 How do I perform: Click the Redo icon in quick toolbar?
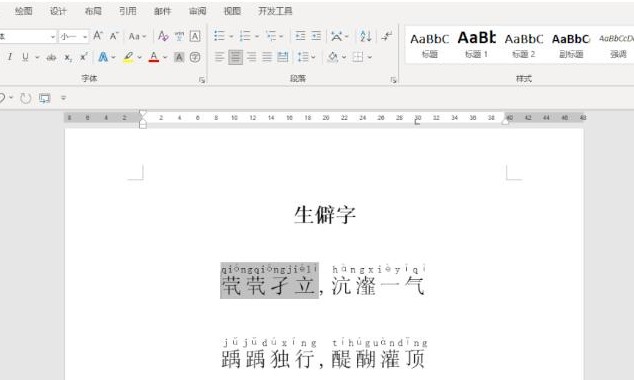click(x=25, y=98)
